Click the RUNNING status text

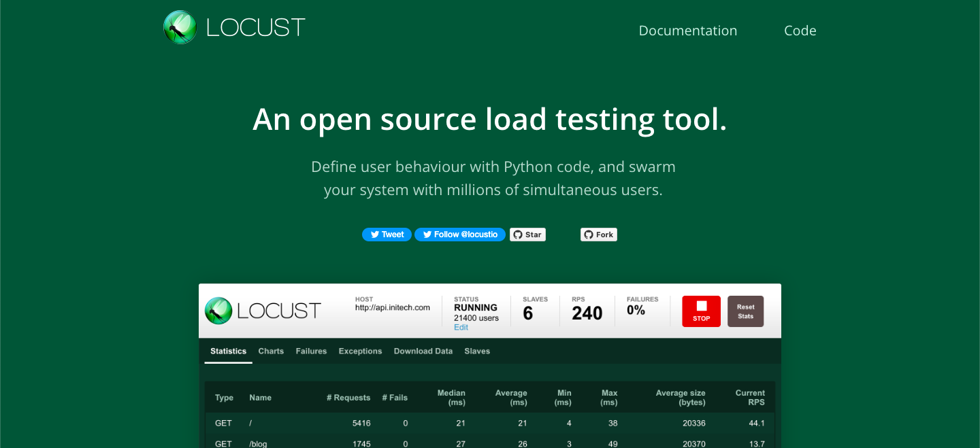(x=476, y=307)
